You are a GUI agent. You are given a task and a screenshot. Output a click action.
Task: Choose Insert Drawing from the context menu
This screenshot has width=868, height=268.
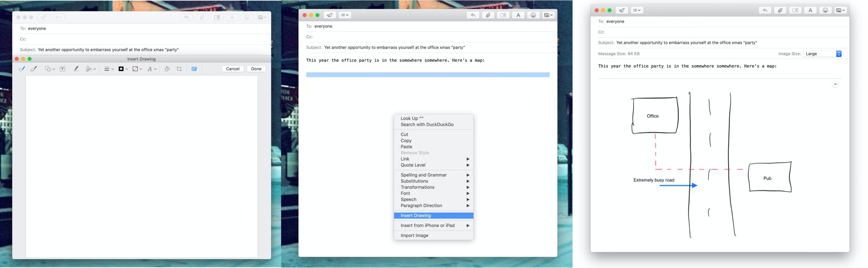click(416, 215)
